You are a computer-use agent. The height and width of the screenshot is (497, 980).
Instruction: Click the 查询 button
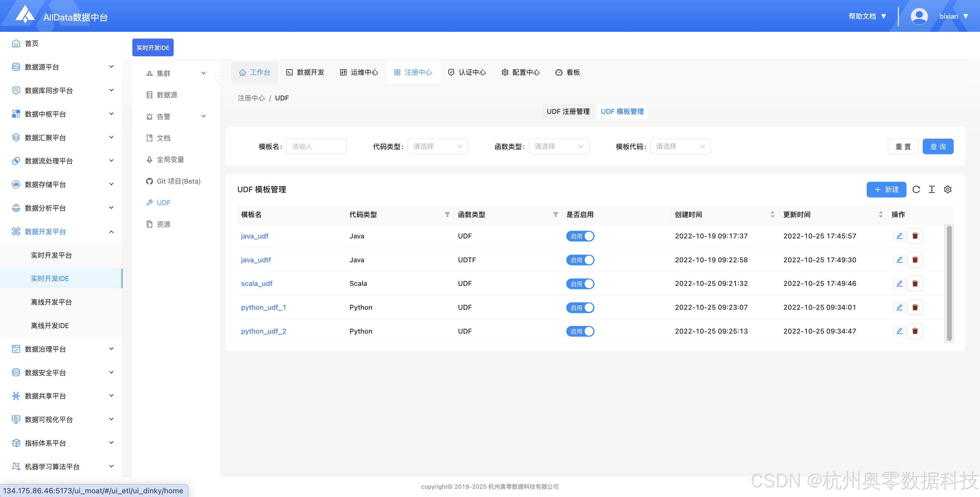pyautogui.click(x=937, y=146)
